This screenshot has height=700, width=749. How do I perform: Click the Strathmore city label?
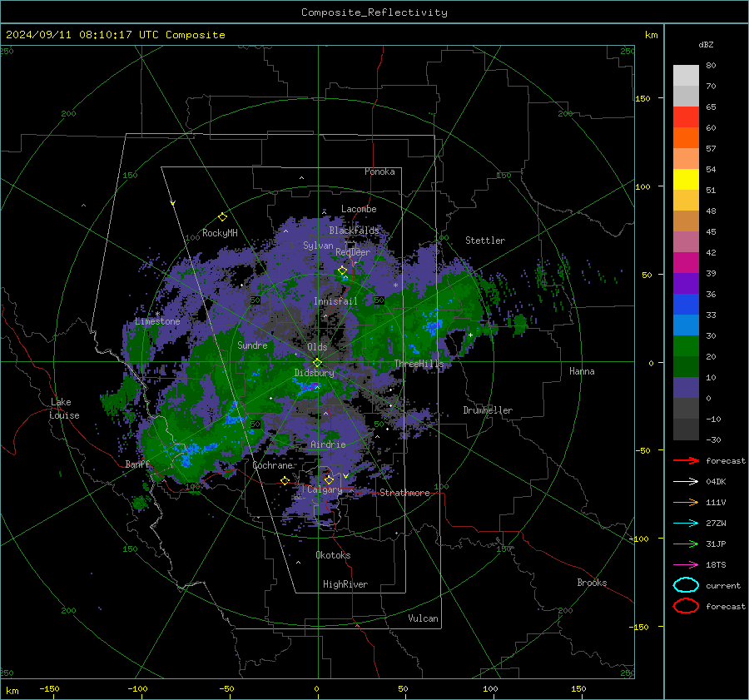[404, 493]
